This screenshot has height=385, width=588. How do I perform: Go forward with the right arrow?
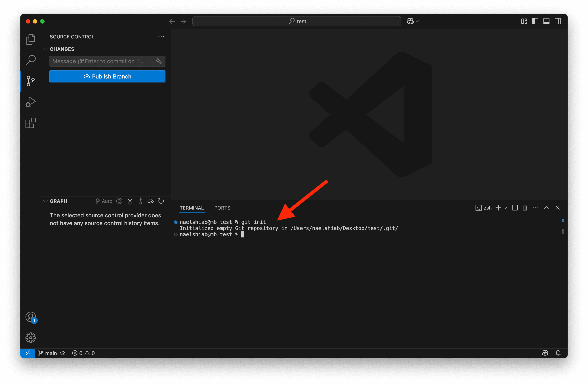[183, 21]
